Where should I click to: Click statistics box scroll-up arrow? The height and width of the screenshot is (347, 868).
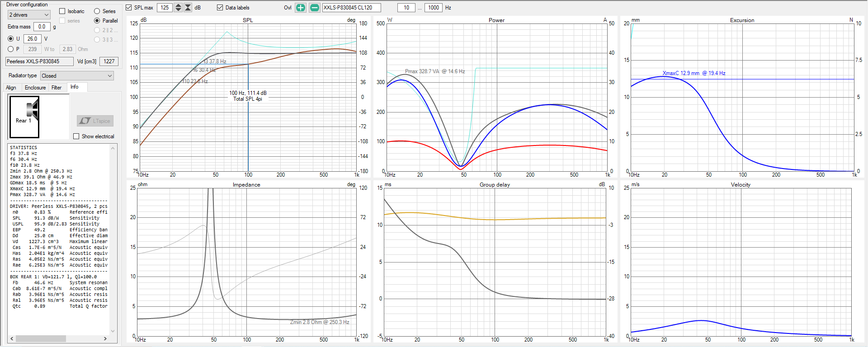pos(113,148)
